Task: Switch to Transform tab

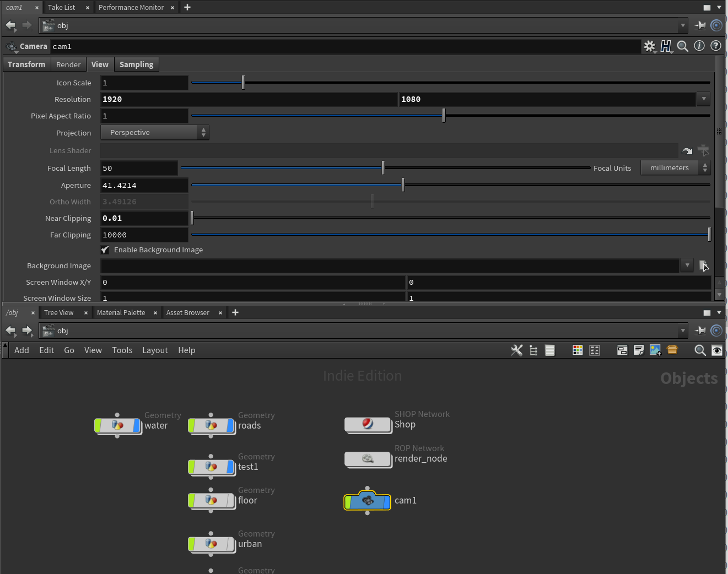Action: point(26,64)
